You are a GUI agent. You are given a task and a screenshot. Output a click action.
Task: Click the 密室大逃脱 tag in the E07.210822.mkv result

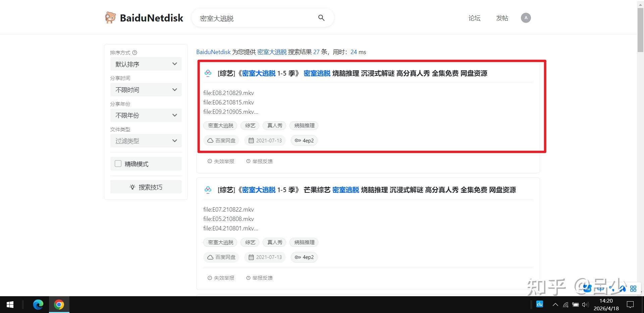(220, 242)
